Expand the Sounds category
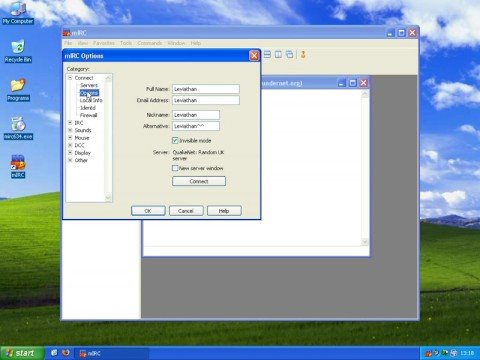Screen dimensions: 480x360 (x=70, y=130)
